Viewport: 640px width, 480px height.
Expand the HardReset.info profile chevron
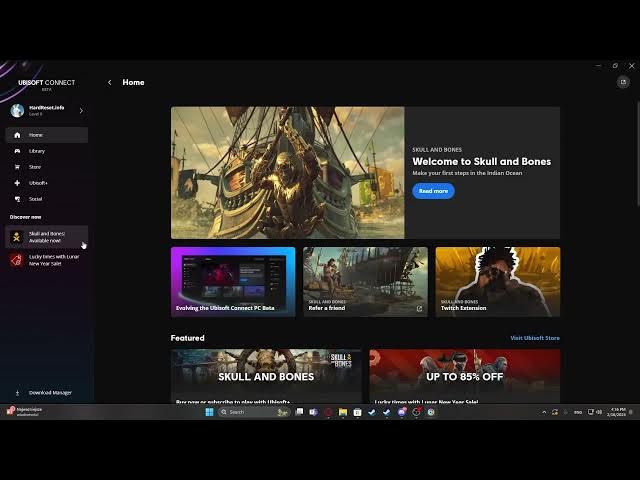click(x=81, y=110)
